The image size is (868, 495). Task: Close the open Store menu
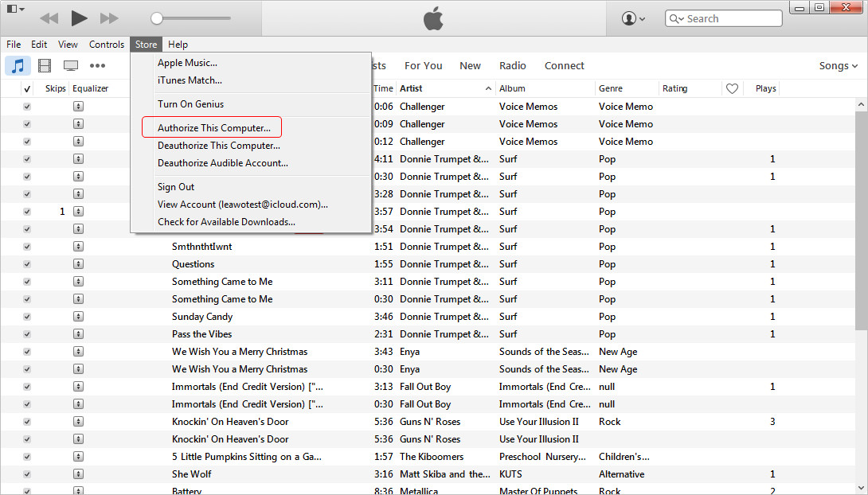tap(147, 45)
